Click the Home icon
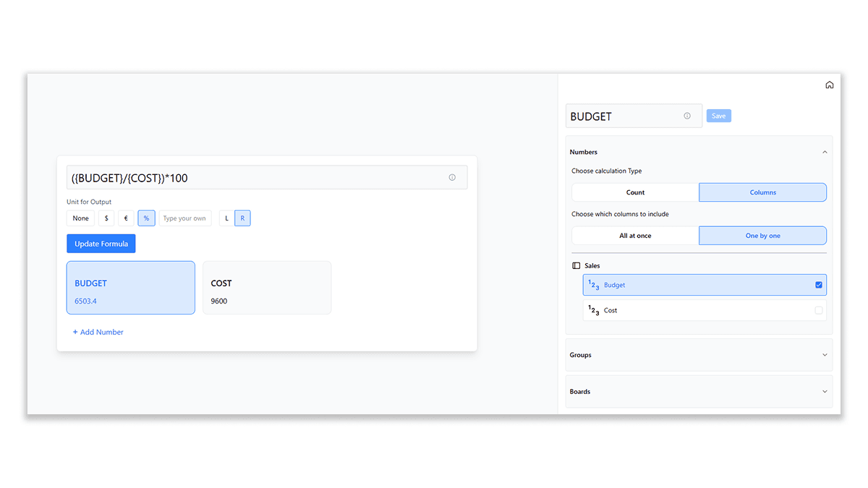The height and width of the screenshot is (488, 868). point(829,85)
